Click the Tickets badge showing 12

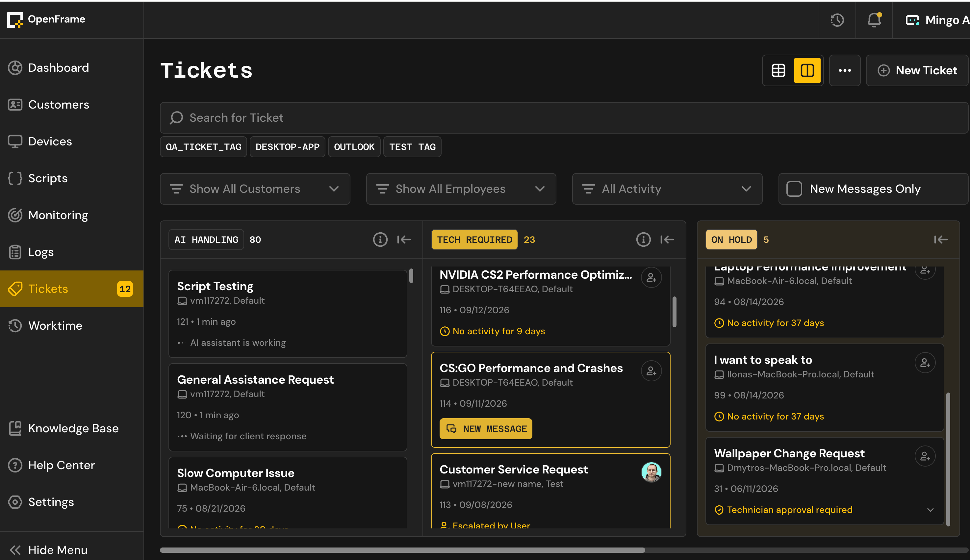tap(125, 289)
